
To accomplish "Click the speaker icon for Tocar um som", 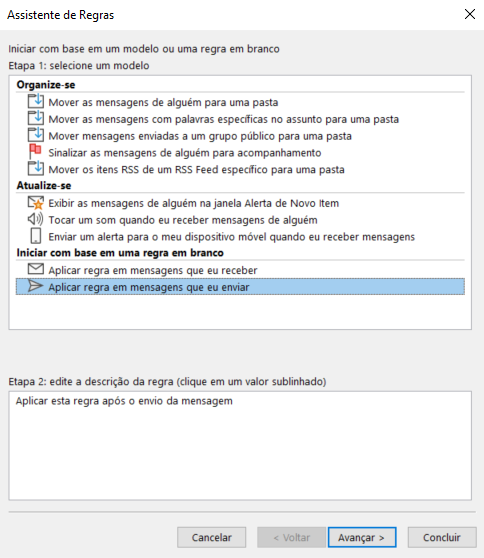I will [36, 219].
